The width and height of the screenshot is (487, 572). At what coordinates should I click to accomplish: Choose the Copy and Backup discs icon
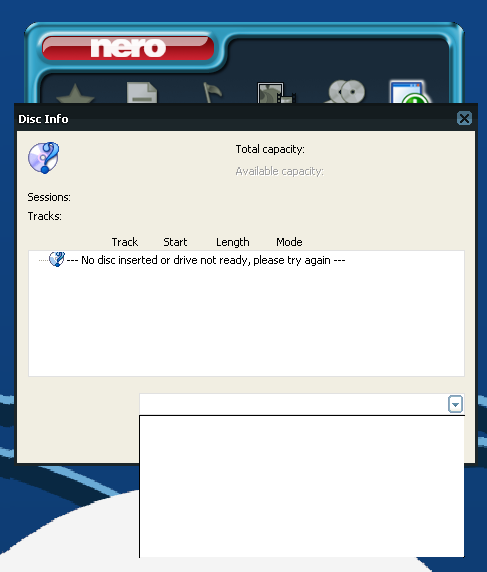pos(345,92)
